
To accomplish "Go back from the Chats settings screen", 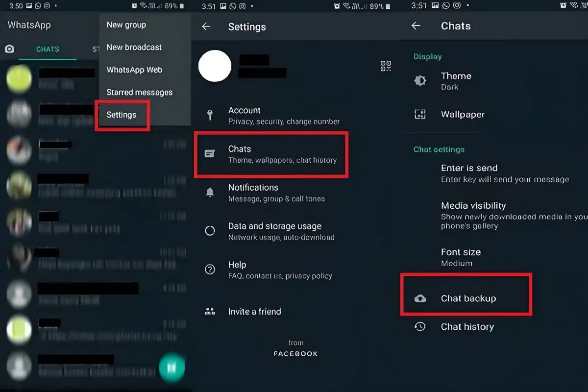I will pyautogui.click(x=416, y=26).
